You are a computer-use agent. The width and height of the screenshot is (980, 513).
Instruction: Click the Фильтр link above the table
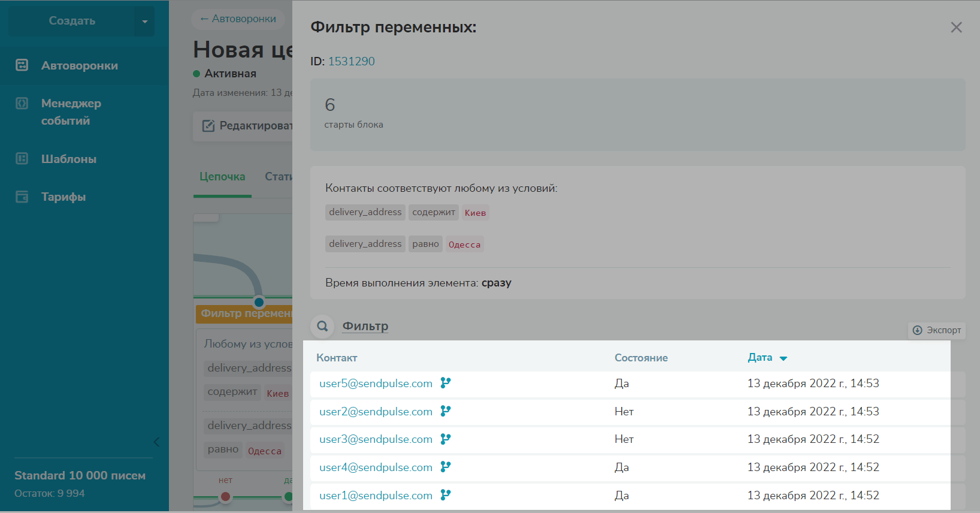[x=365, y=326]
